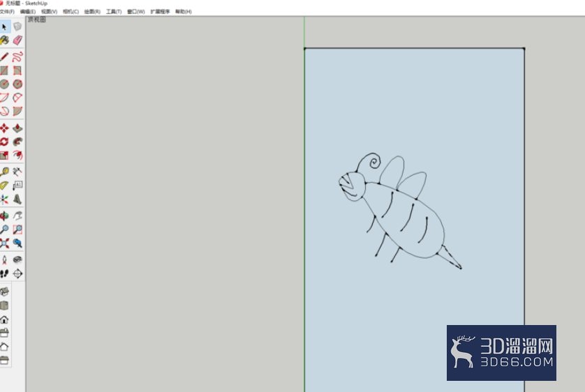This screenshot has width=585, height=392.
Task: Switch to Front view
Action: (4, 319)
